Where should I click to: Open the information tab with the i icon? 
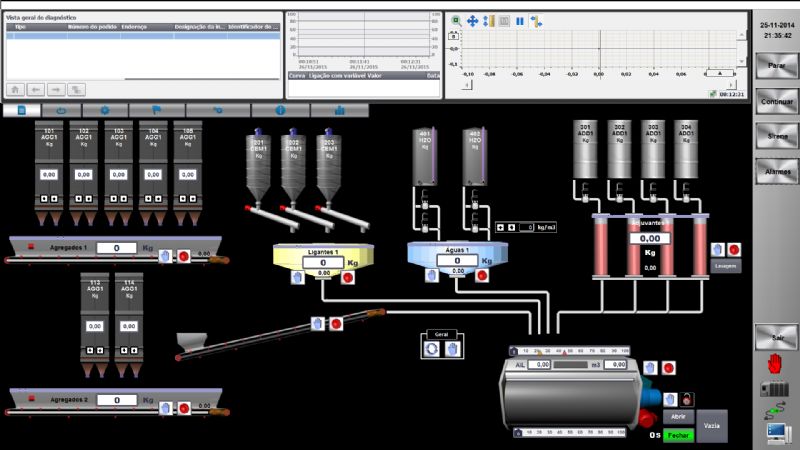[280, 110]
